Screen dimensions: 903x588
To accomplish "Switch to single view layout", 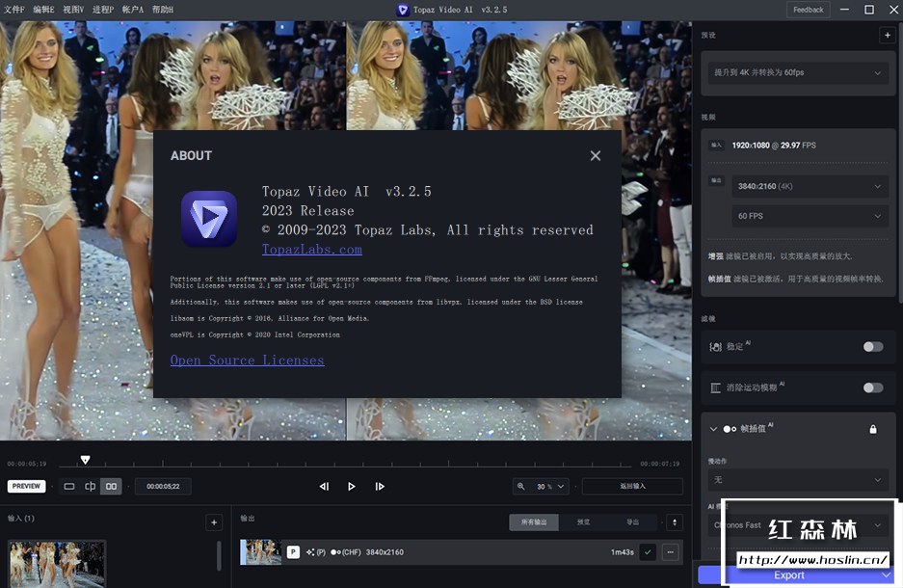I will [69, 487].
